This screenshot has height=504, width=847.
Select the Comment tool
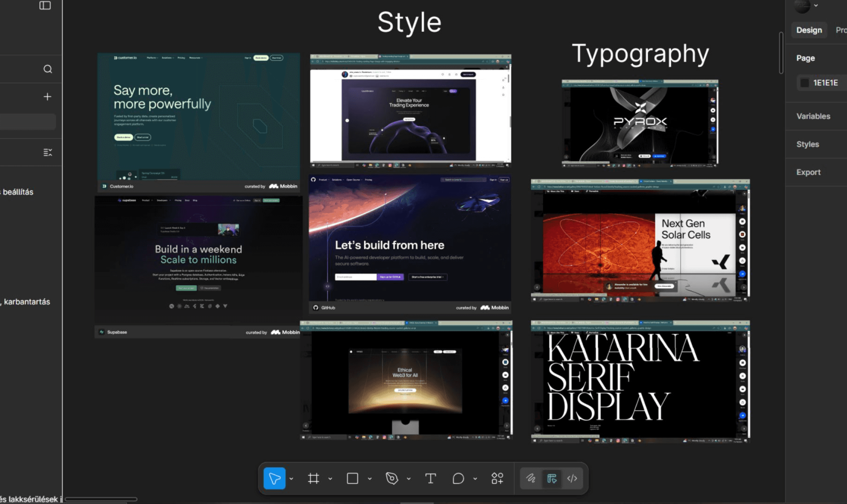pyautogui.click(x=458, y=478)
